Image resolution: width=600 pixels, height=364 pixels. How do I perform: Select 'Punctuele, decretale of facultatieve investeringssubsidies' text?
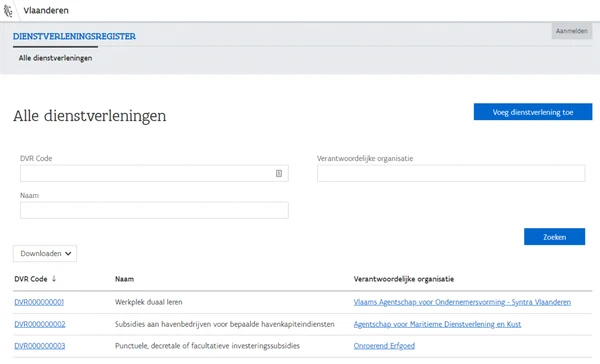(x=207, y=346)
